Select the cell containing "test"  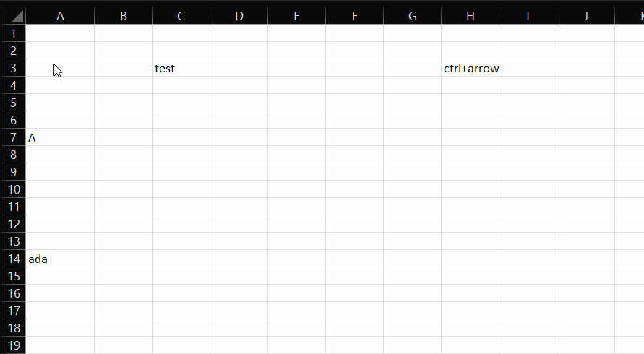(x=181, y=68)
